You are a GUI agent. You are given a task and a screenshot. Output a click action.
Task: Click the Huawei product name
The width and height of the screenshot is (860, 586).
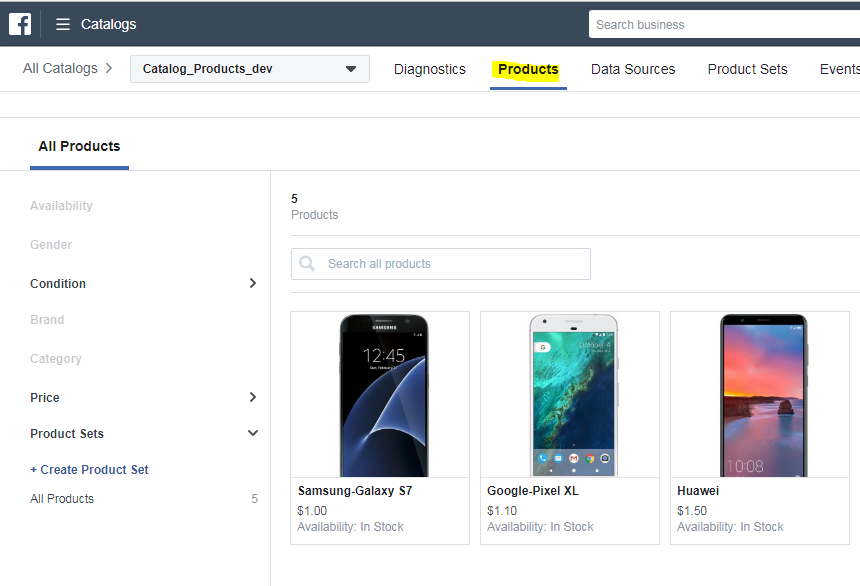pos(698,491)
